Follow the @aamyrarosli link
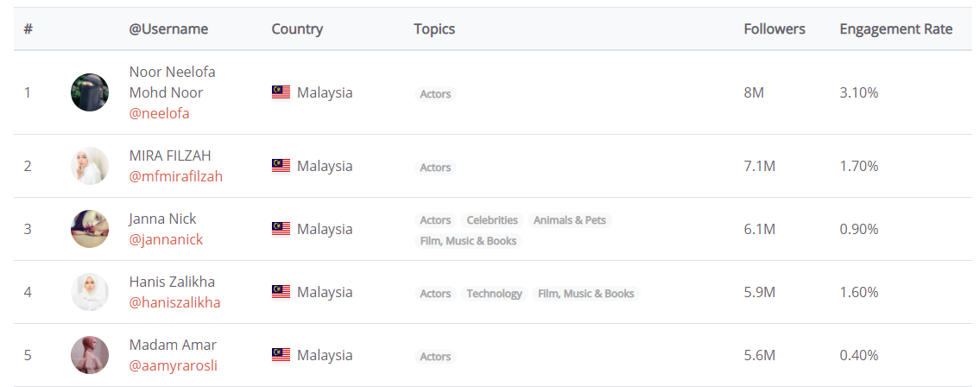980x387 pixels. click(173, 365)
